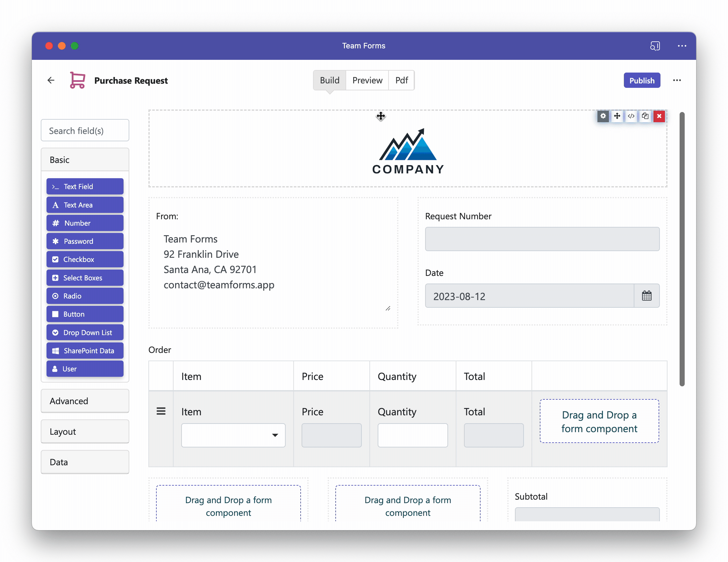Viewport: 728px width, 562px height.
Task: Expand the Layout fields section
Action: [85, 432]
